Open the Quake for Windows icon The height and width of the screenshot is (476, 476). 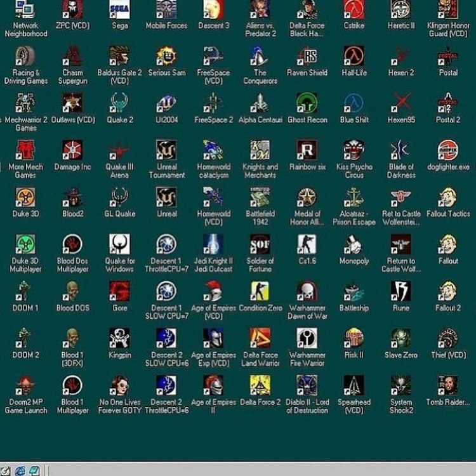(x=119, y=244)
